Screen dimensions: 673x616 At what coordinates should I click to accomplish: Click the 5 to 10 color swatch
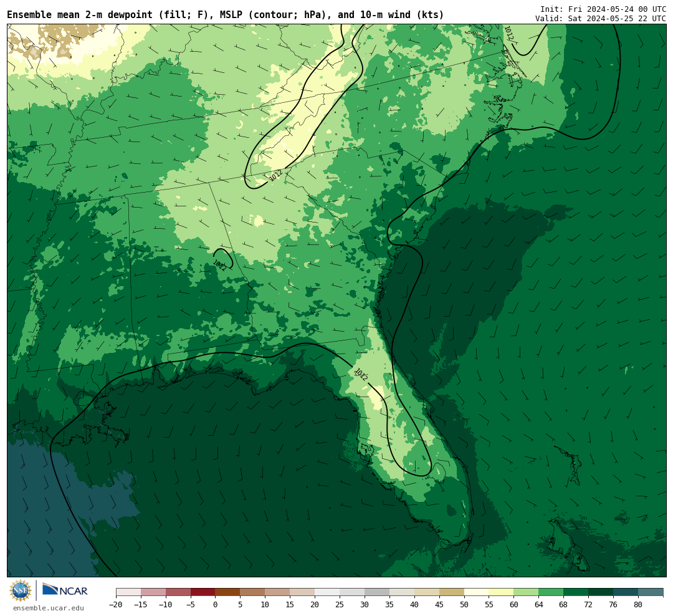[x=253, y=592]
